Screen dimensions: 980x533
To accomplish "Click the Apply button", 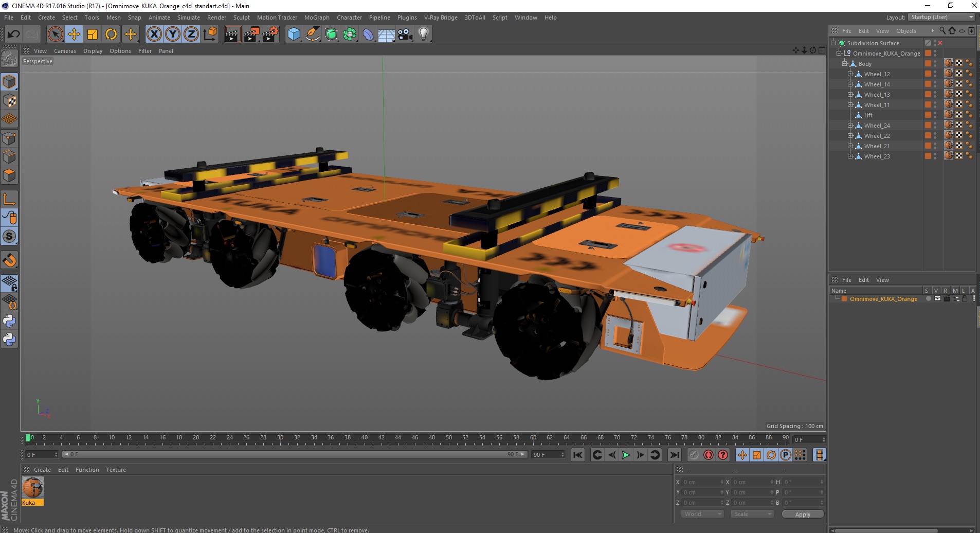I will click(803, 514).
